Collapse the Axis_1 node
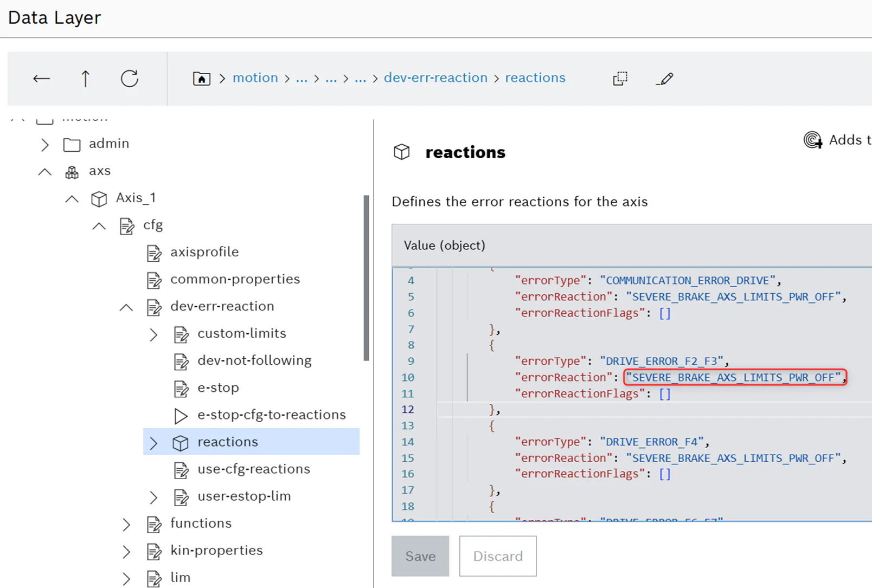The height and width of the screenshot is (588, 872). tap(72, 199)
